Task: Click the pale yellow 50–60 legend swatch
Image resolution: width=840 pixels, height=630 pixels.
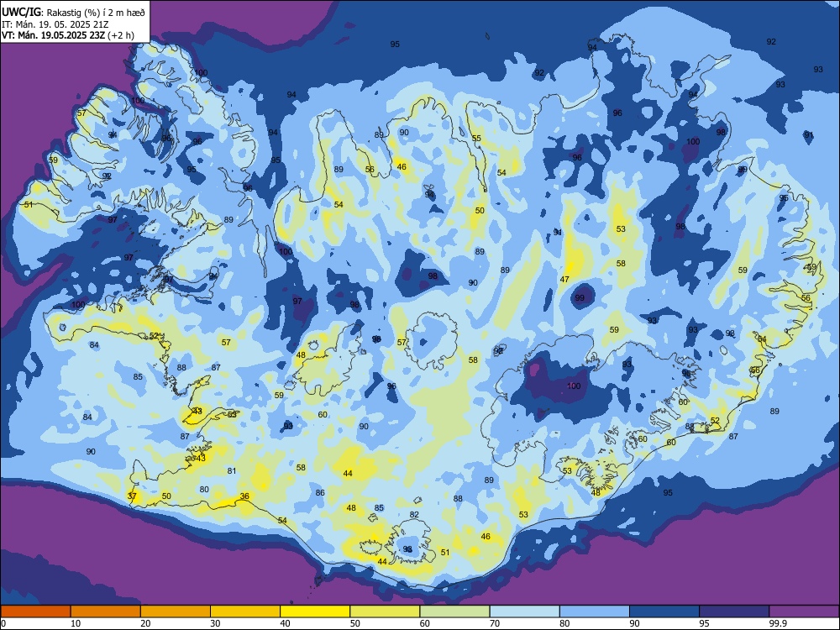Action: pos(385,612)
